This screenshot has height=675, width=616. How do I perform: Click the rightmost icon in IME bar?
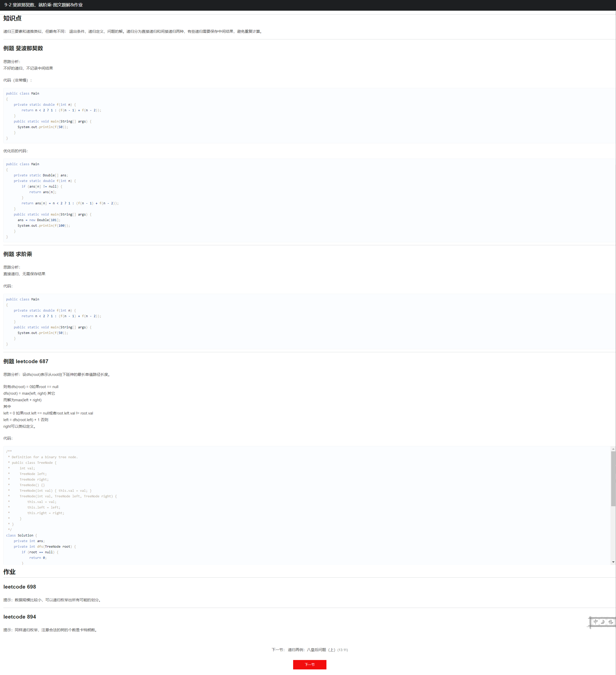[611, 622]
